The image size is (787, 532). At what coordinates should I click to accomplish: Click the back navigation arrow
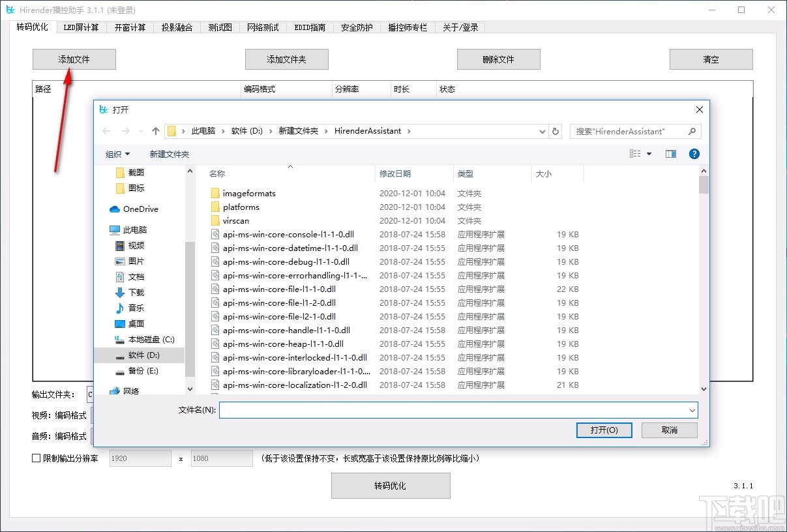coord(106,130)
